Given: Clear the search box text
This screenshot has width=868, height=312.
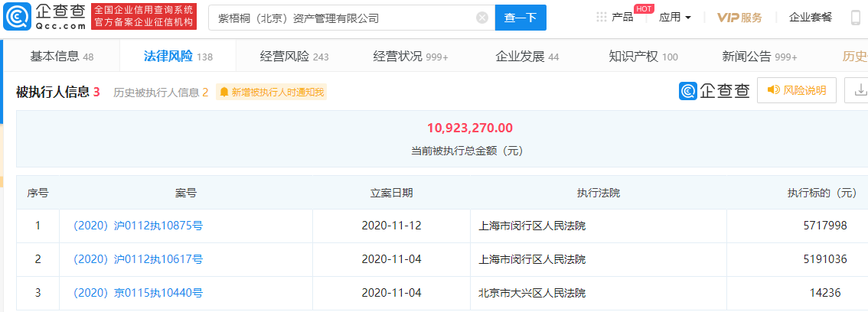Looking at the screenshot, I should 482,18.
